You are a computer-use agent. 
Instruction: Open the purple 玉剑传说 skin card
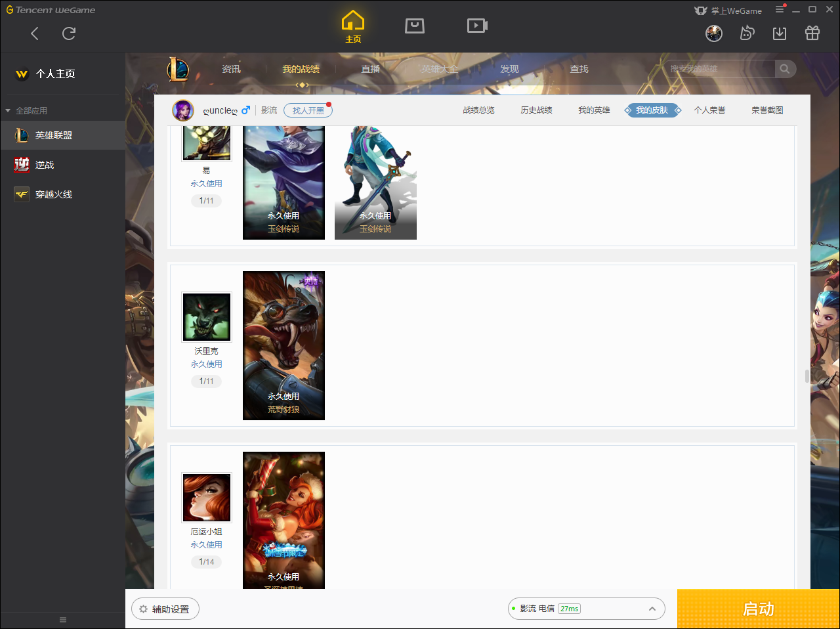click(283, 183)
